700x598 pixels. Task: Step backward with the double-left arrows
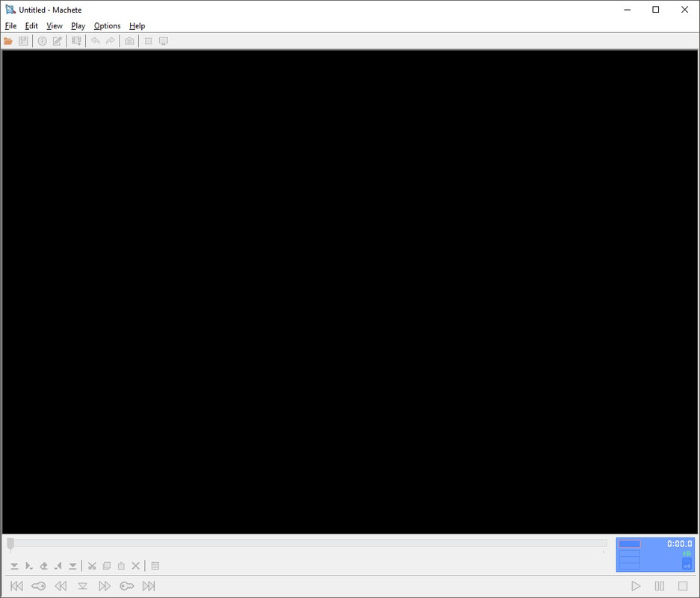(61, 586)
